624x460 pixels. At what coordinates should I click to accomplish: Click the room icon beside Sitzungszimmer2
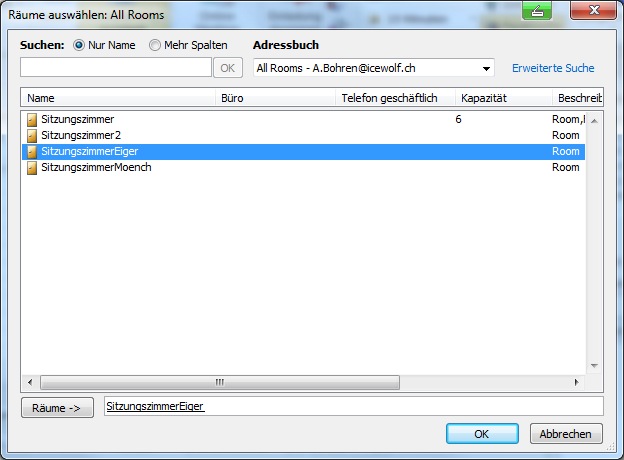pos(32,135)
